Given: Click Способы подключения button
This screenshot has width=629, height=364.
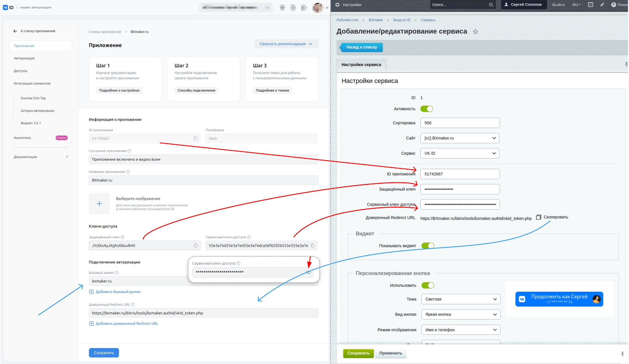Looking at the screenshot, I should (x=196, y=90).
